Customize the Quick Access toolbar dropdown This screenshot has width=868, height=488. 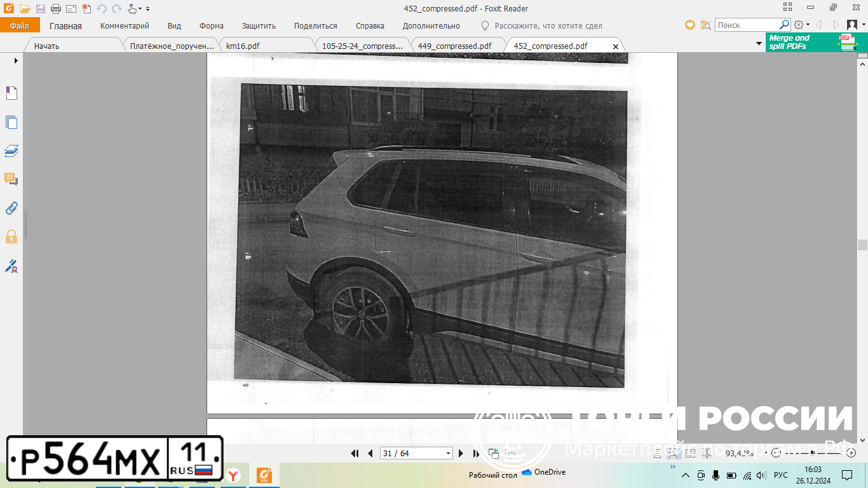pos(147,9)
